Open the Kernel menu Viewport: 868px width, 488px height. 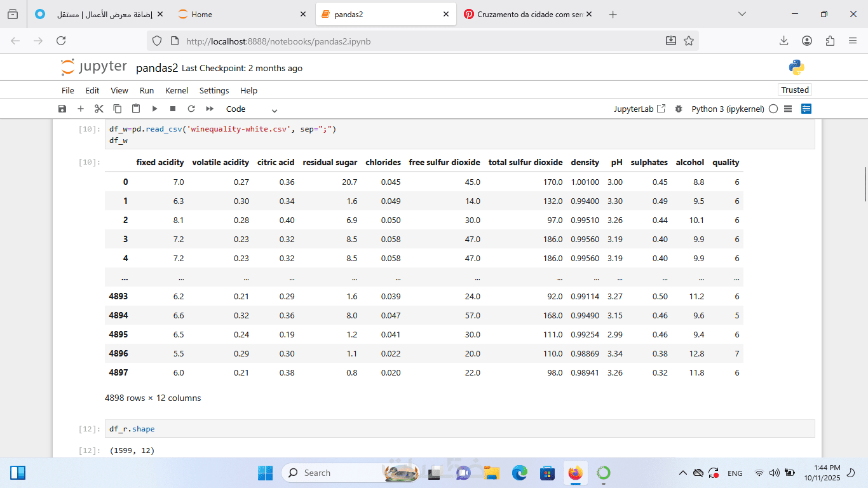point(177,90)
